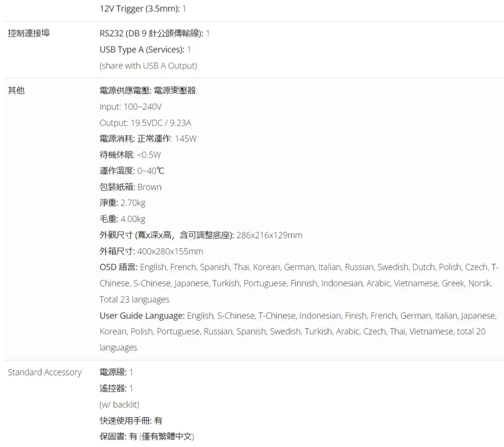Click the 外箱尺寸 400x280x155mm line
Screen dimensions: 504x447
tap(151, 251)
